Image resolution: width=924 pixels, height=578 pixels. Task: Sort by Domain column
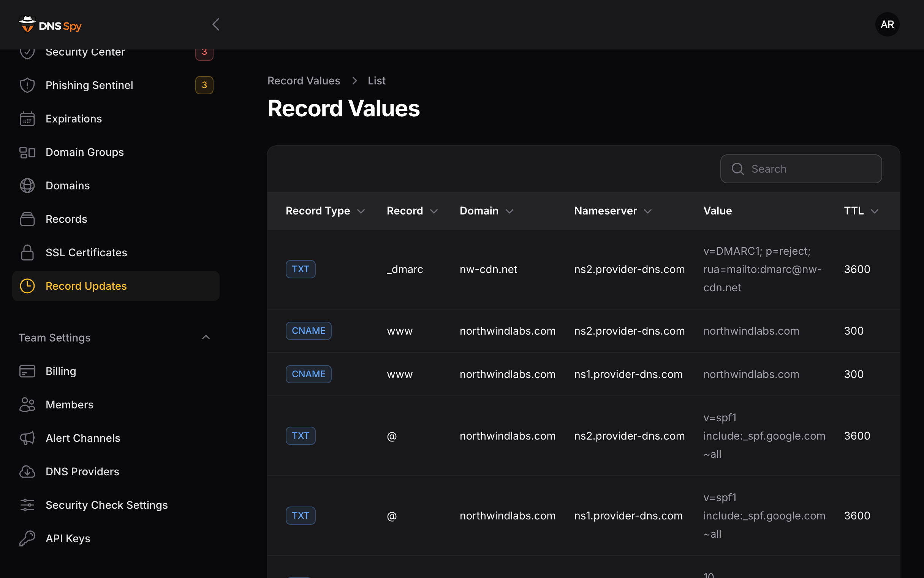pos(486,211)
